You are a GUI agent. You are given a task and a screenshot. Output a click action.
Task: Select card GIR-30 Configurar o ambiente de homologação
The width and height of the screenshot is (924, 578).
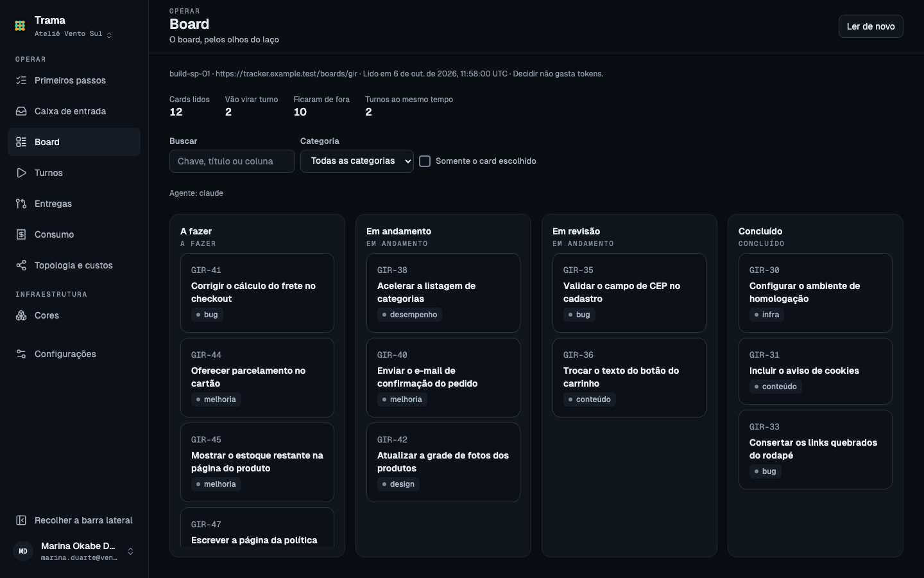(816, 293)
